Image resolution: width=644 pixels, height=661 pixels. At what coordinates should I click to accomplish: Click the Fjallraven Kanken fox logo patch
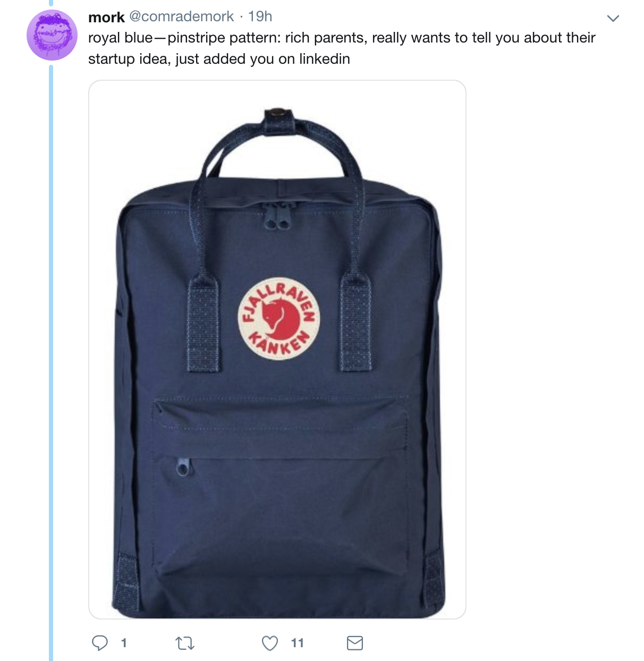[x=278, y=318]
